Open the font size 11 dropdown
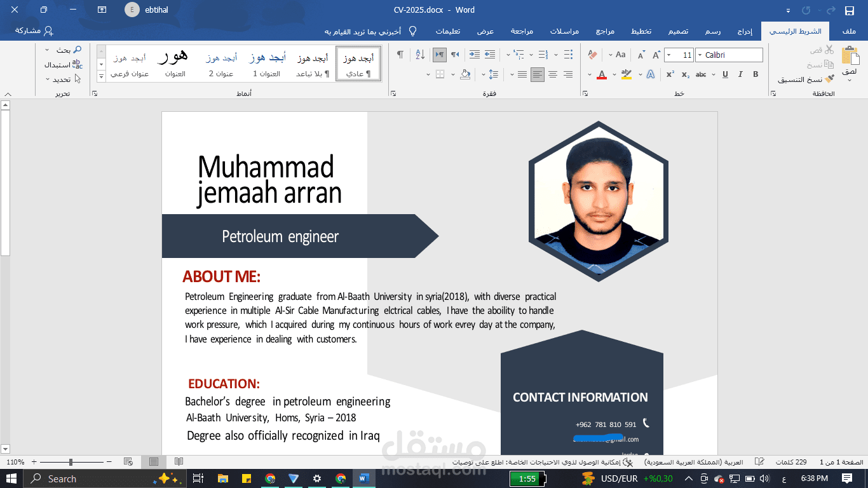Screen dimensions: 868x488 pos(668,55)
